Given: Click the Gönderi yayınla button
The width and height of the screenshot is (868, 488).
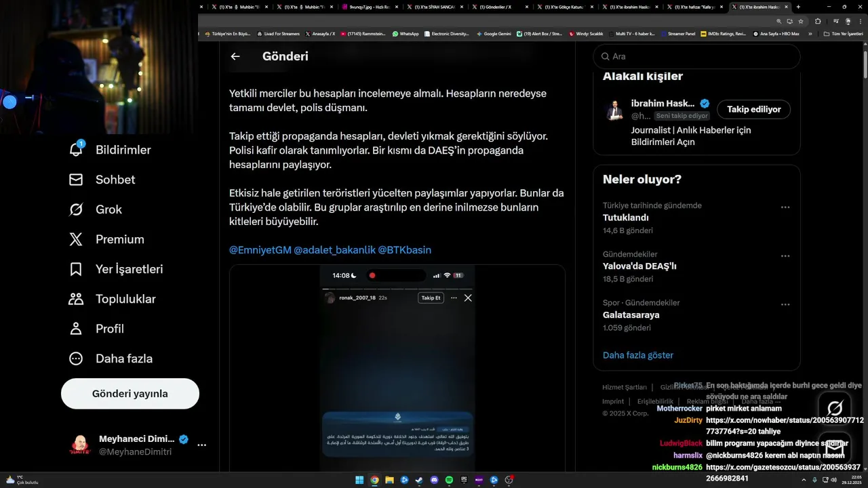Looking at the screenshot, I should pos(130,394).
